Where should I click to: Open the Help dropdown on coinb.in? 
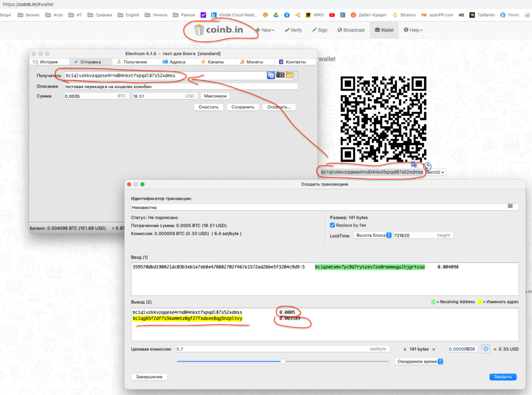(413, 30)
